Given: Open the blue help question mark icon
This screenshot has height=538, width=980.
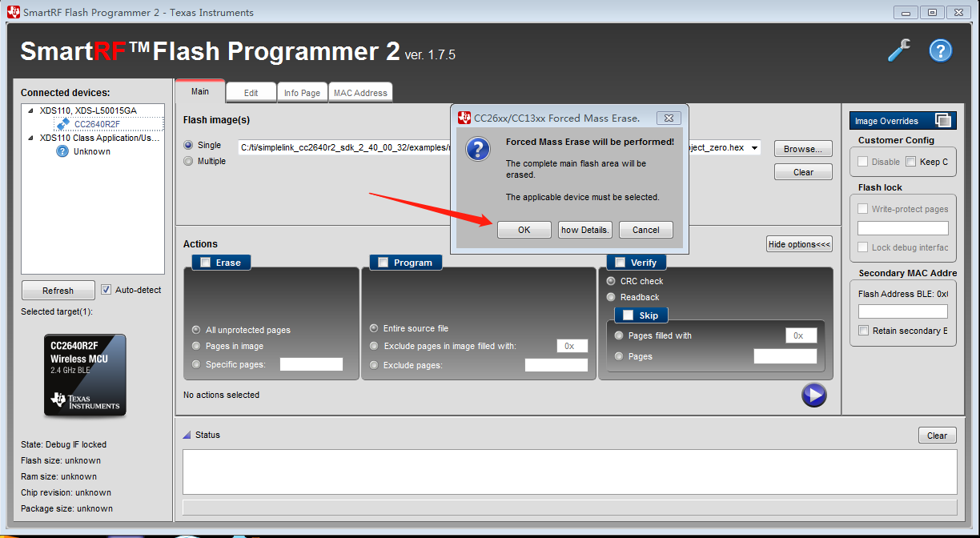Looking at the screenshot, I should pyautogui.click(x=940, y=50).
